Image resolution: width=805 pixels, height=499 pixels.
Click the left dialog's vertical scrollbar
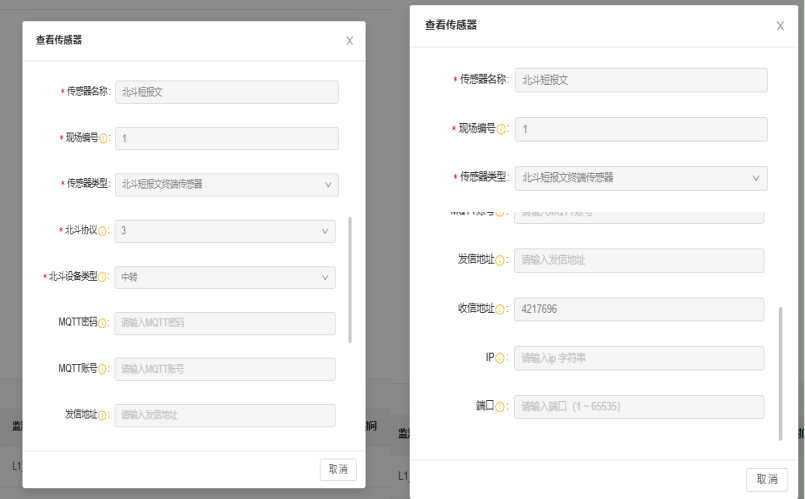tap(350, 280)
